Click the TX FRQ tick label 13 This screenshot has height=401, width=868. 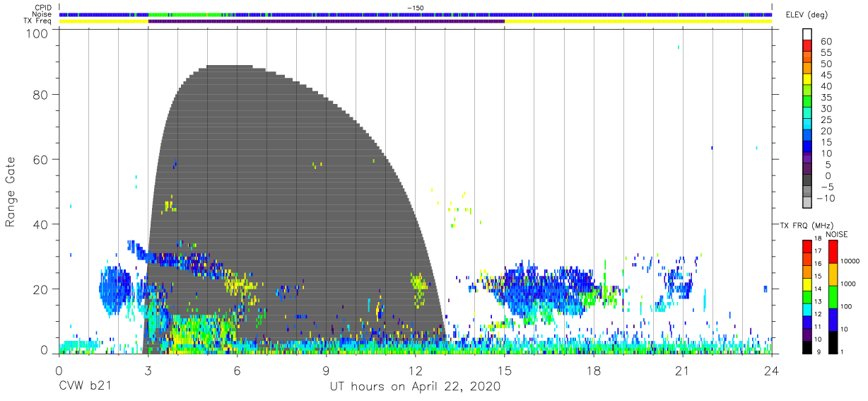(817, 302)
